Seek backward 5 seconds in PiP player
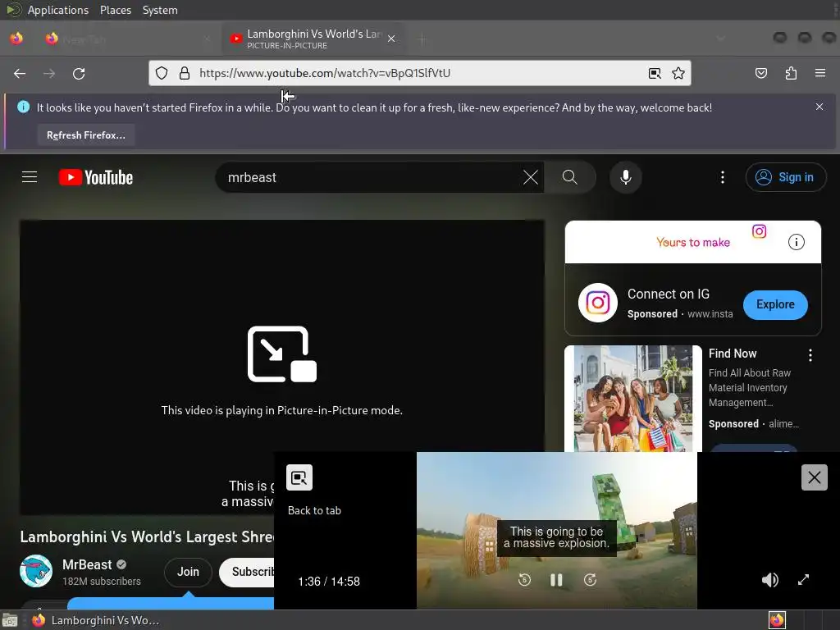 click(524, 580)
